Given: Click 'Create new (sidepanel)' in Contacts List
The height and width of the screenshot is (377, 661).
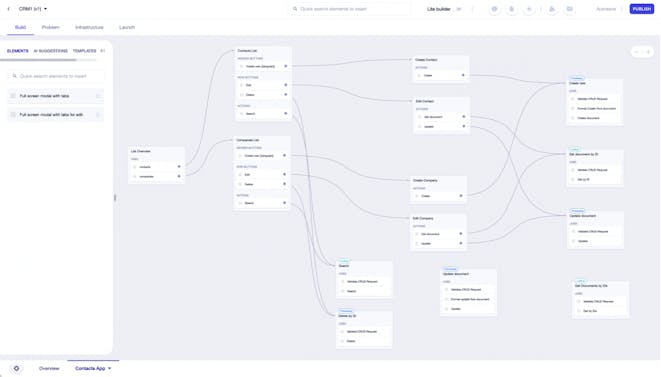Looking at the screenshot, I should pos(263,66).
